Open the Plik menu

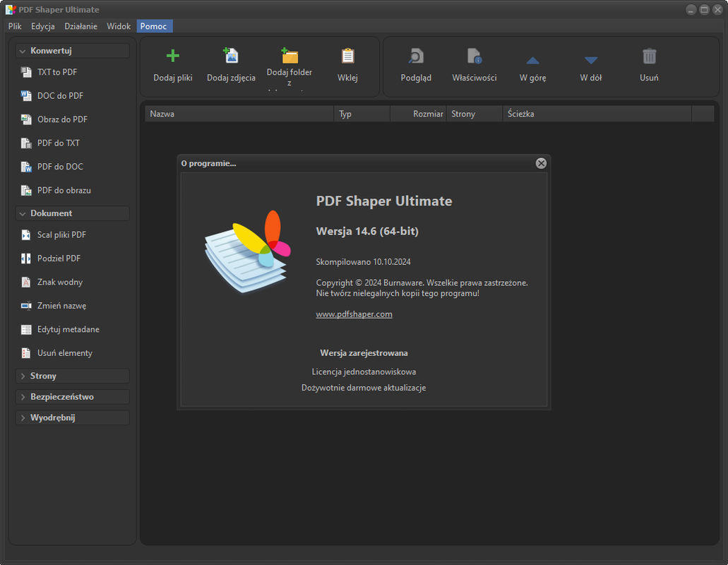15,26
